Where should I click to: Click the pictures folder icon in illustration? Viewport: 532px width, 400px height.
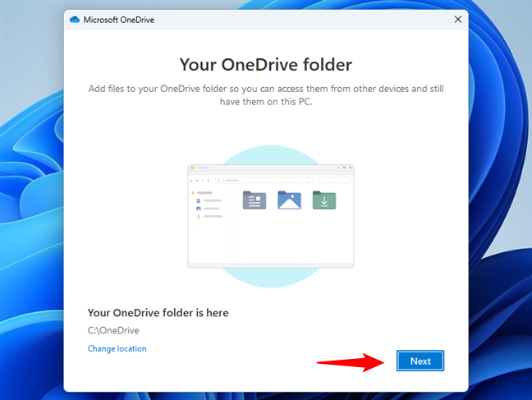[x=290, y=200]
